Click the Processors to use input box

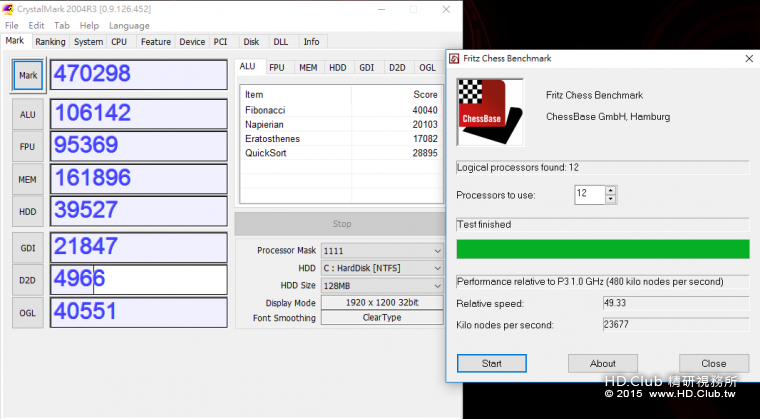[x=590, y=194]
